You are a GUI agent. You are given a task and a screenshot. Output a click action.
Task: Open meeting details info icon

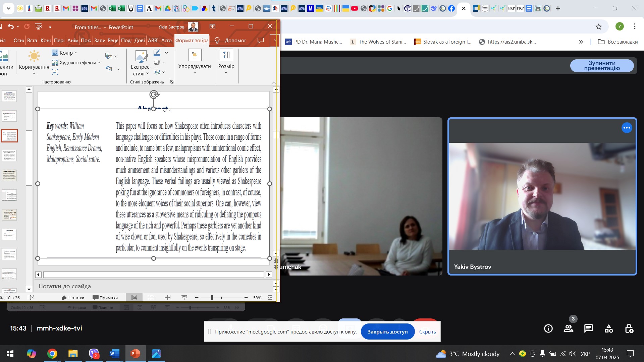548,328
